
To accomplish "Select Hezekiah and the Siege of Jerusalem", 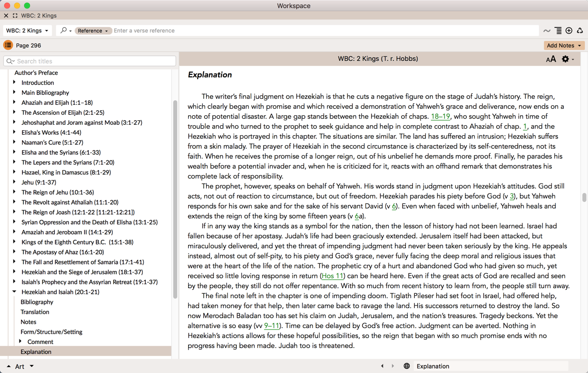I will [x=82, y=272].
